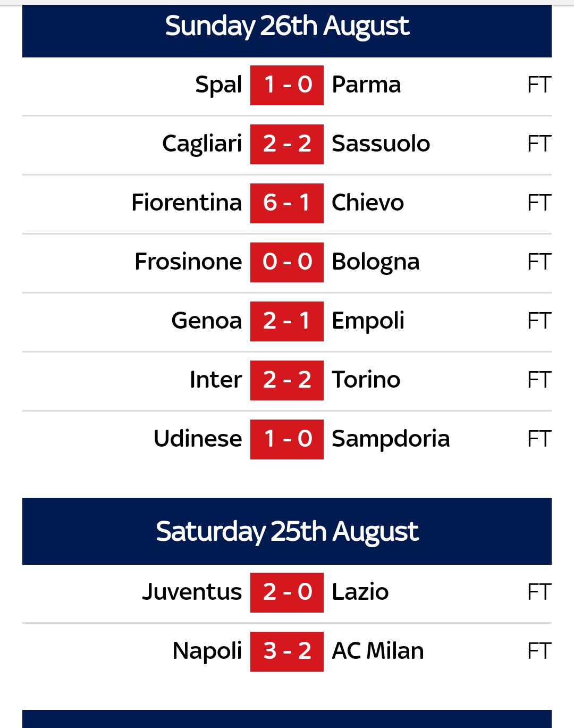
Task: Tap the Juventus 2 - 0 Lazio score
Action: click(287, 592)
